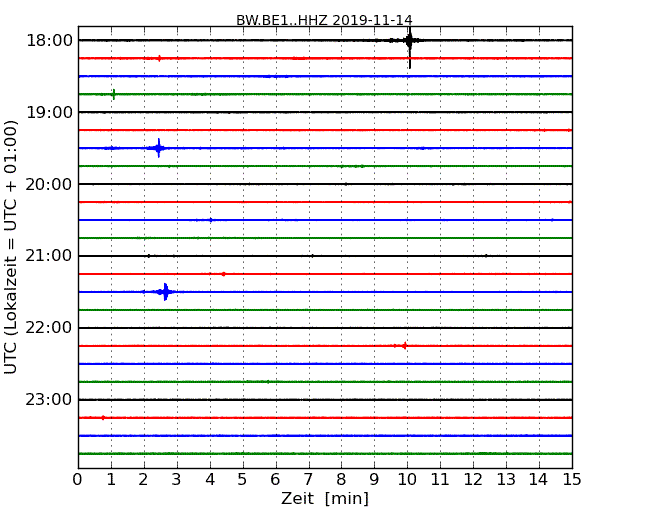Select the 22:00 time tick label

click(x=49, y=328)
